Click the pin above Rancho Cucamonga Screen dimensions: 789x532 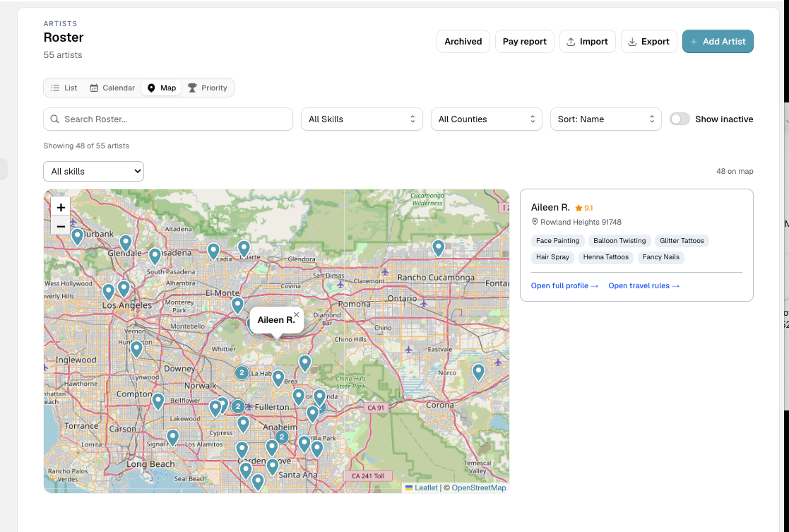pos(438,247)
